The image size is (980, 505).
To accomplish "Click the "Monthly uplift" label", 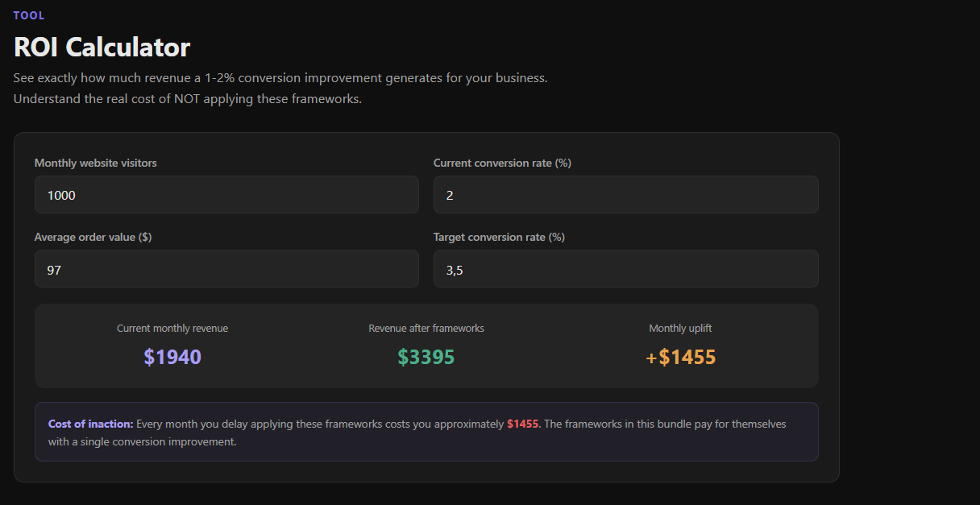I will [x=680, y=329].
